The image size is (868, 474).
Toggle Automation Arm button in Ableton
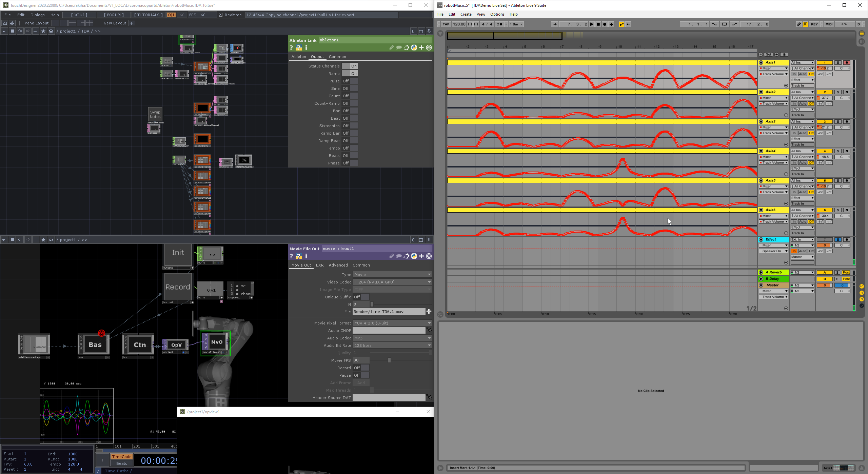pyautogui.click(x=622, y=24)
